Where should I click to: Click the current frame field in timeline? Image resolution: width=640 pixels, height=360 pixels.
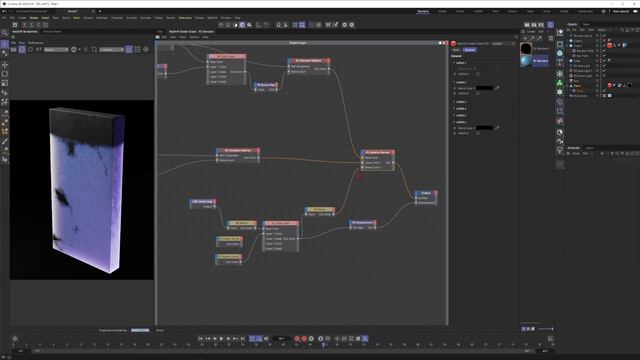(x=281, y=339)
